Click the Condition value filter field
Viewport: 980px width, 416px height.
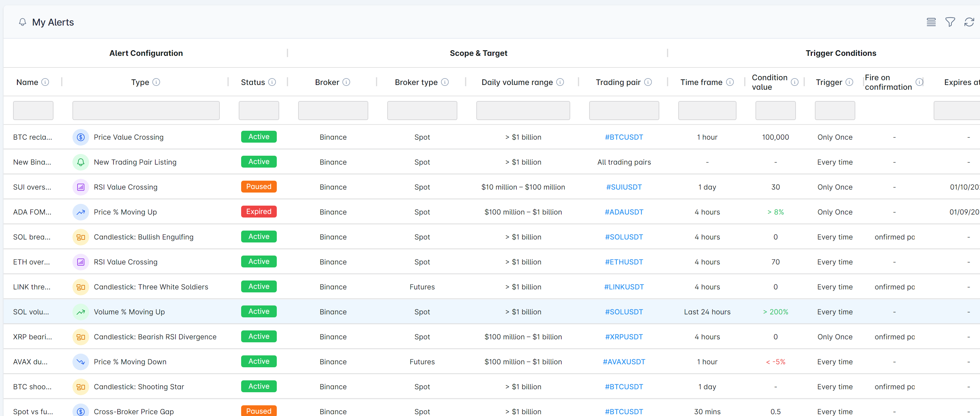pyautogui.click(x=775, y=110)
